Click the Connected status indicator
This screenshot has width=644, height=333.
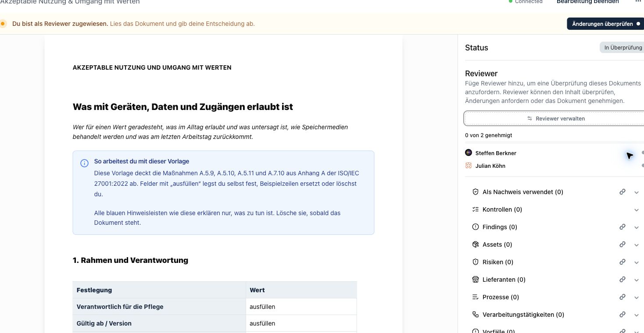pyautogui.click(x=526, y=2)
